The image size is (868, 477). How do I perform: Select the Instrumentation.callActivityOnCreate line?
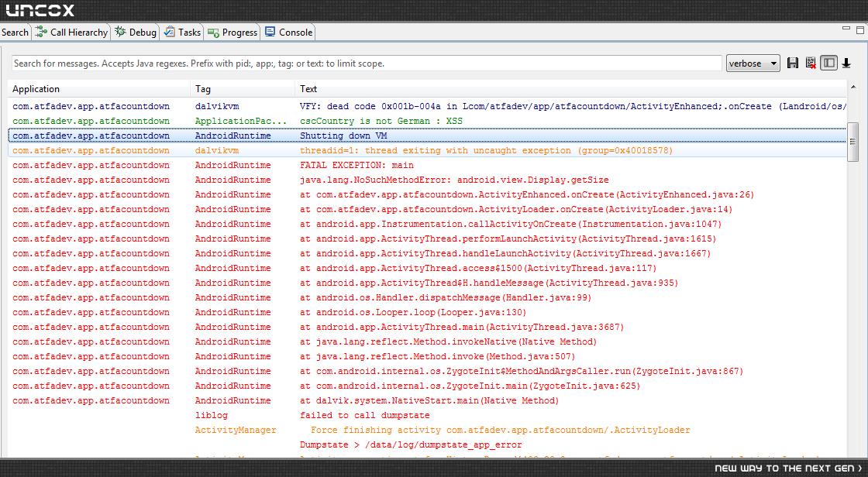(427, 224)
